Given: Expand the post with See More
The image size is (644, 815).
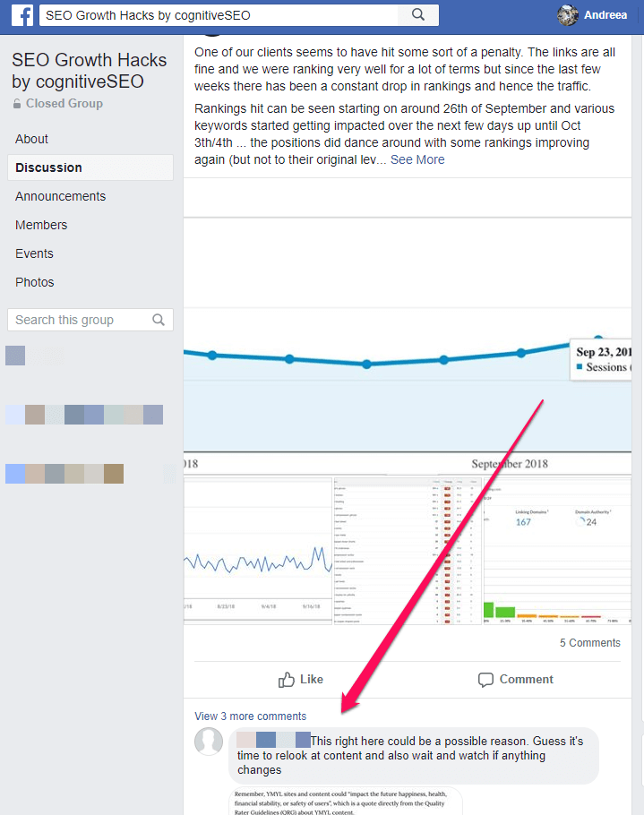Looking at the screenshot, I should pos(417,159).
